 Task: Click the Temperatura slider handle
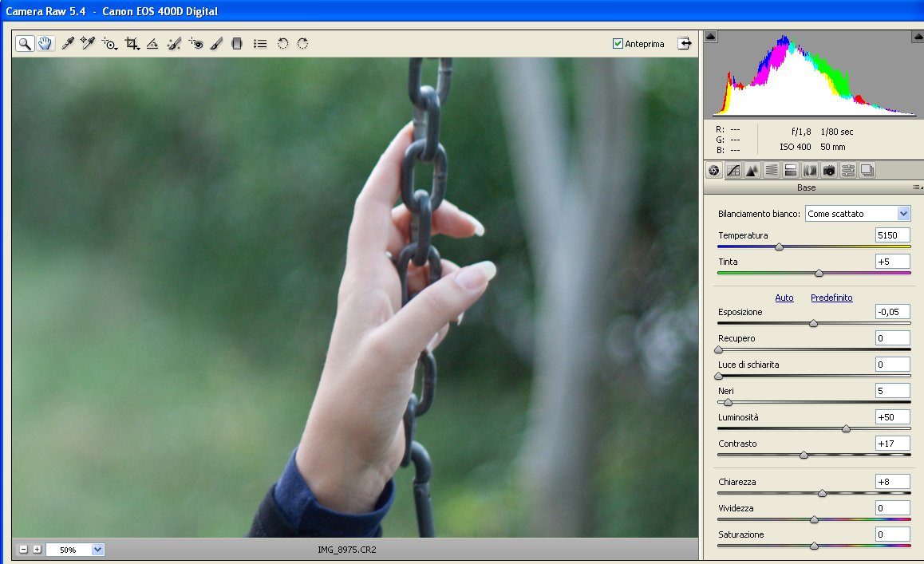point(780,247)
